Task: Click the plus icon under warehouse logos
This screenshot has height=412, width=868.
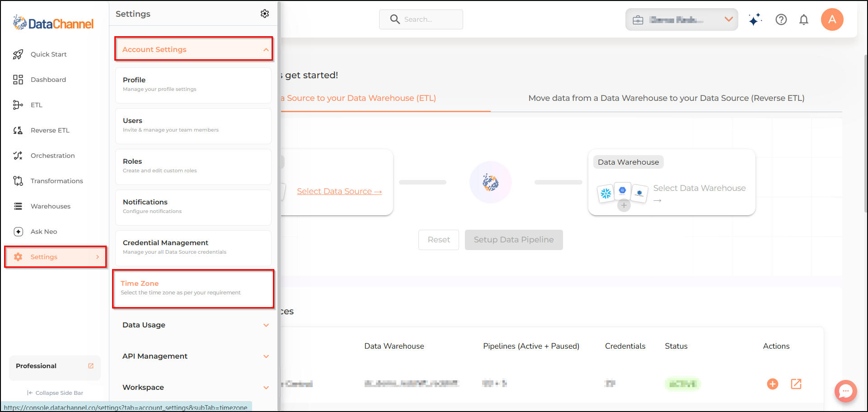Action: pos(624,205)
